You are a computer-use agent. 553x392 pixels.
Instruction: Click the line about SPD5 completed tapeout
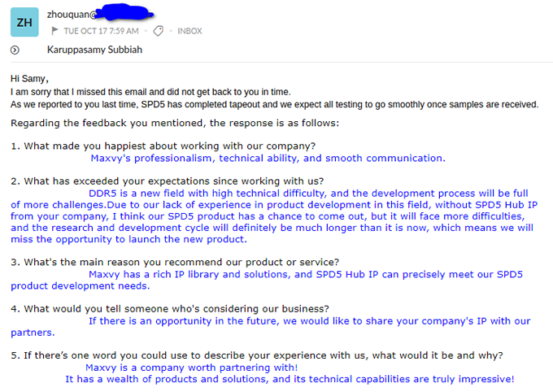click(x=274, y=104)
